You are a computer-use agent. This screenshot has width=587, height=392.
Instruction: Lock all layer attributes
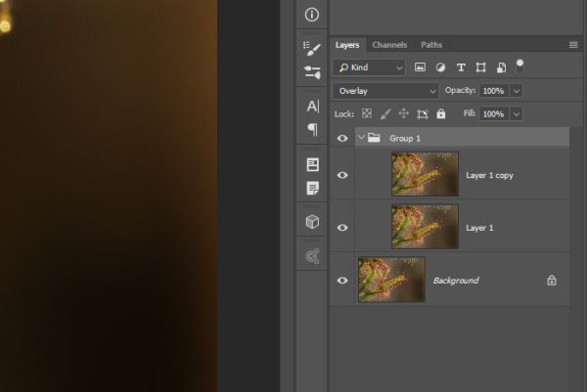[x=441, y=113]
